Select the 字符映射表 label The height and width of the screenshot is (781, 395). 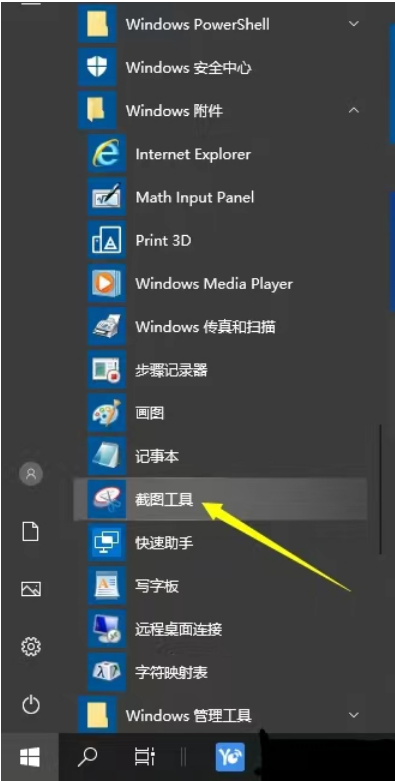pos(171,672)
